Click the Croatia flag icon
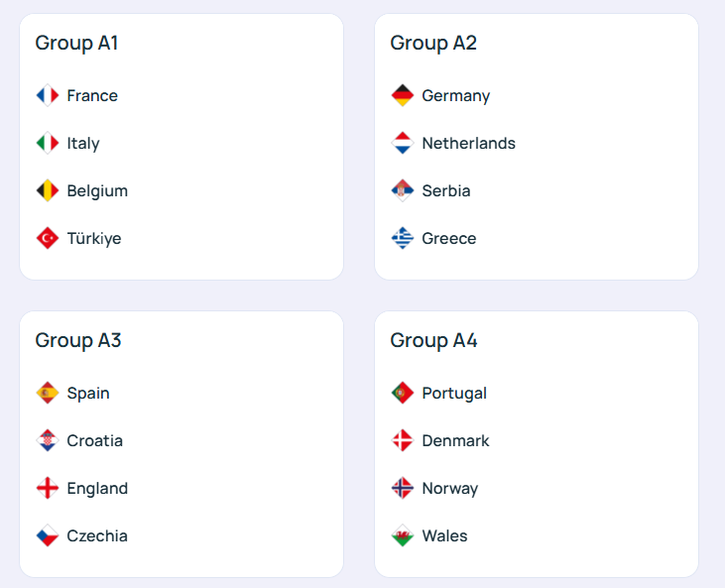The height and width of the screenshot is (588, 725). (x=48, y=440)
